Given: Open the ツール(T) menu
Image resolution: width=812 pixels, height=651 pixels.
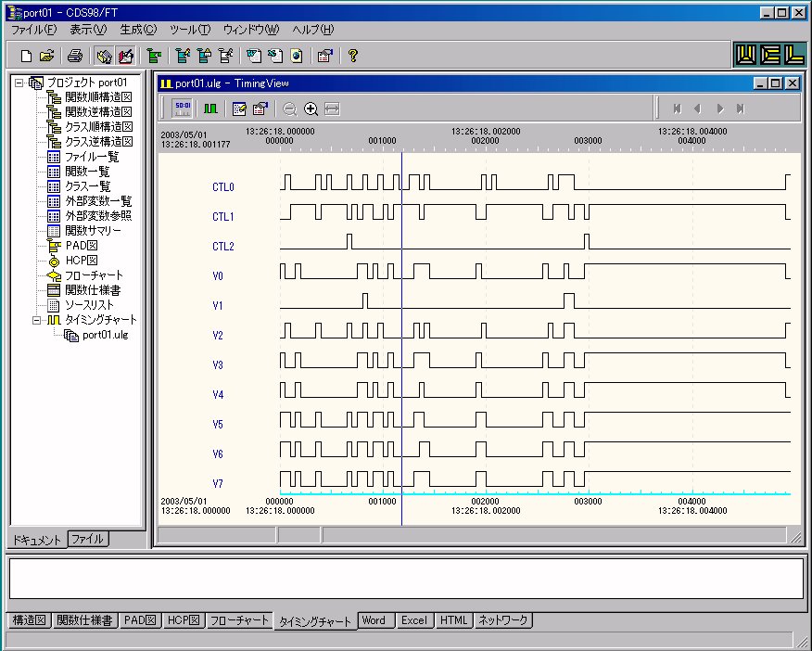Looking at the screenshot, I should pos(190,30).
